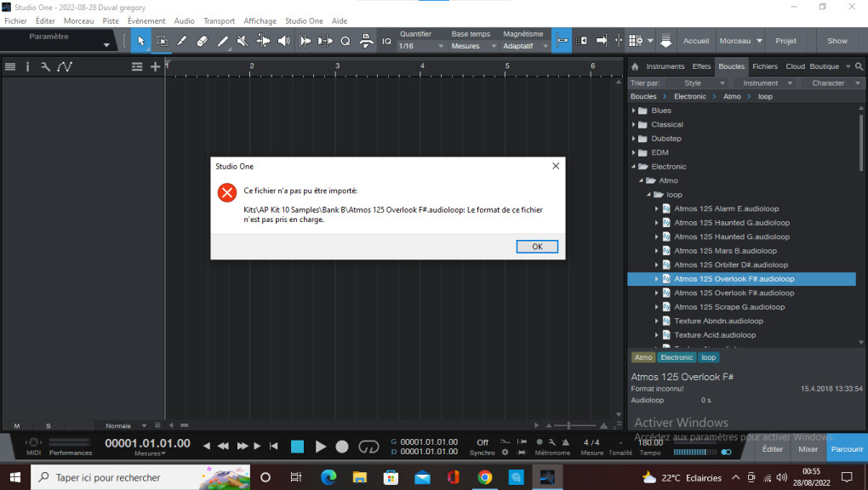This screenshot has width=868, height=490.
Task: Select the Range tool
Action: (161, 41)
